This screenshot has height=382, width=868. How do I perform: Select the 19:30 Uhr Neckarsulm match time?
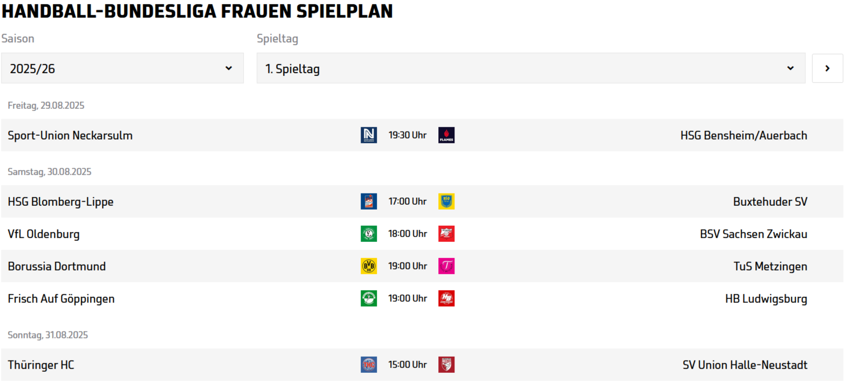[408, 135]
